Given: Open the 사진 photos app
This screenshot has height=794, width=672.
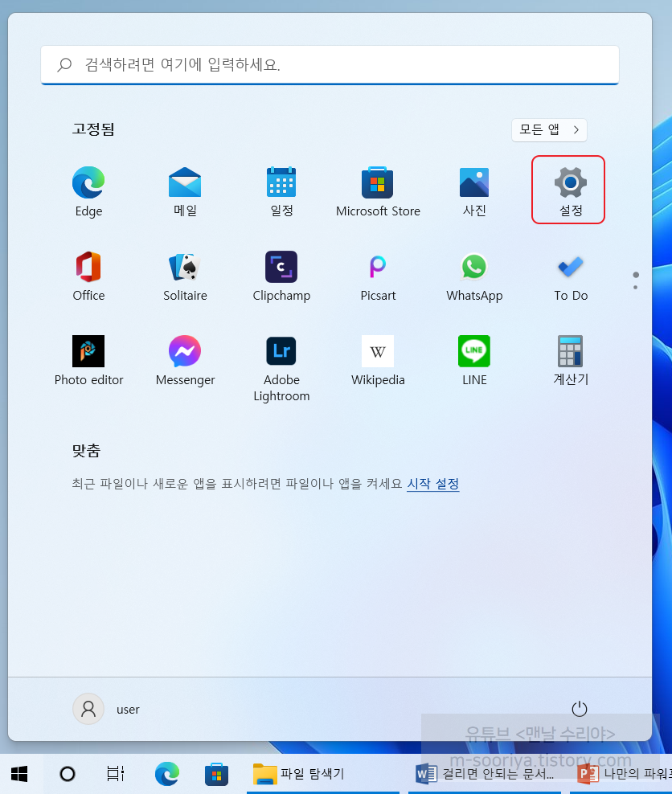Looking at the screenshot, I should [474, 191].
